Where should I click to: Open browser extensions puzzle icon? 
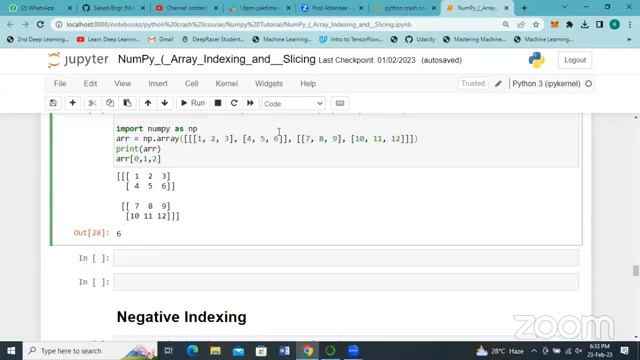(x=569, y=24)
